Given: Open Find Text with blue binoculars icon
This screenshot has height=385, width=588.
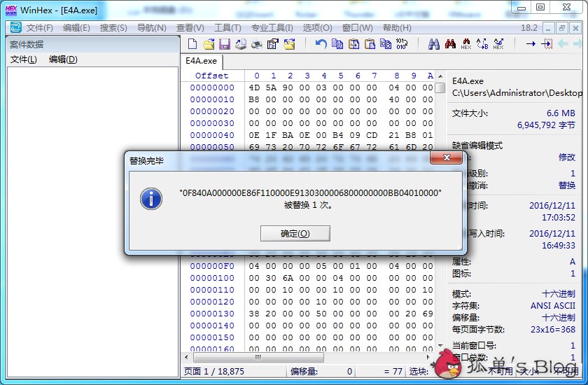Looking at the screenshot, I should pyautogui.click(x=434, y=44).
